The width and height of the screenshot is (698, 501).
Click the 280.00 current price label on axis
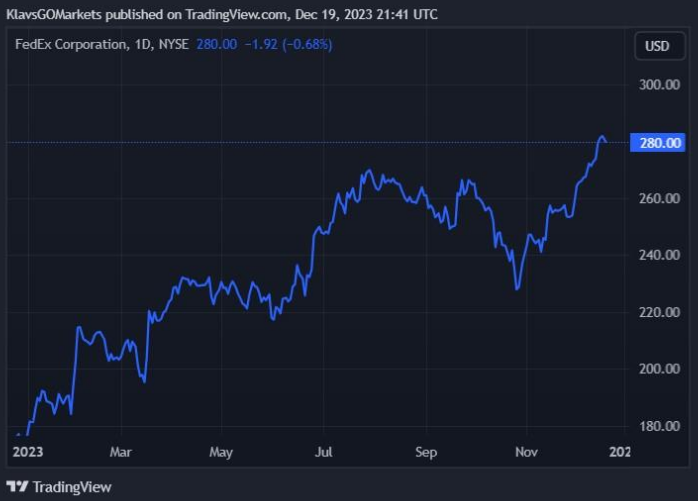[657, 143]
